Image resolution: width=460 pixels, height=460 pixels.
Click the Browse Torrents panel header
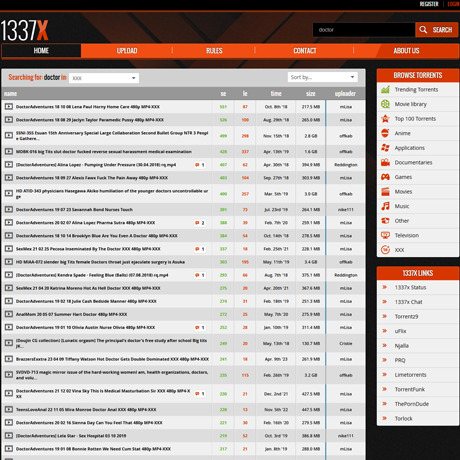click(418, 75)
